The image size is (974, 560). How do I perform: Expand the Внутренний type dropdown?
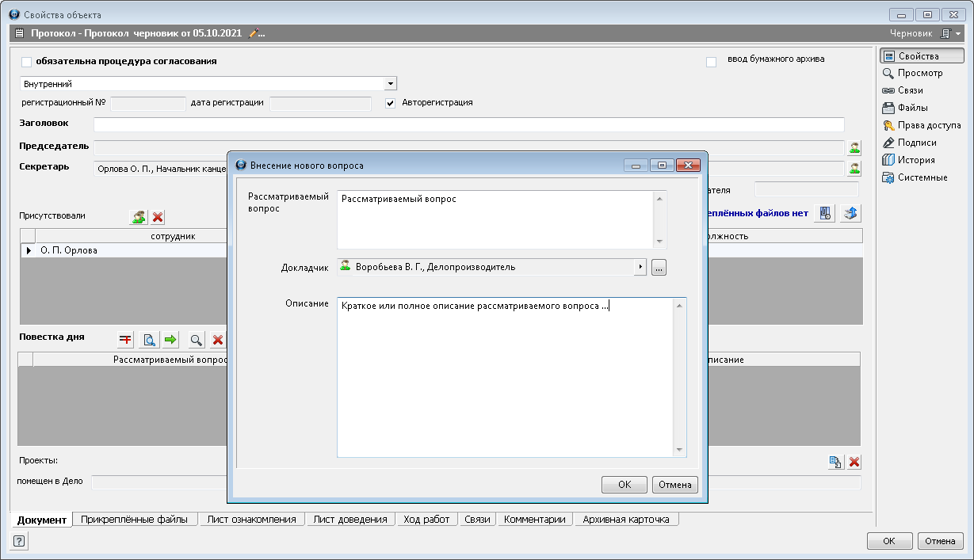click(390, 84)
